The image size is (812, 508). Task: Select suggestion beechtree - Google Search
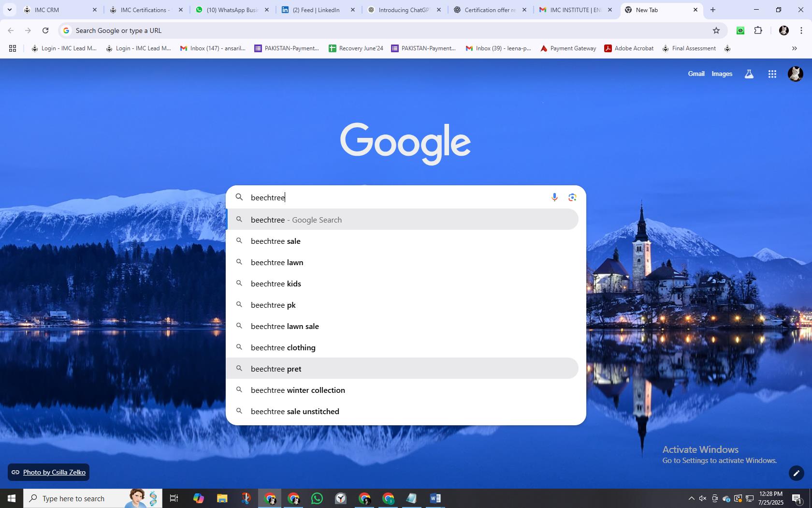[402, 220]
